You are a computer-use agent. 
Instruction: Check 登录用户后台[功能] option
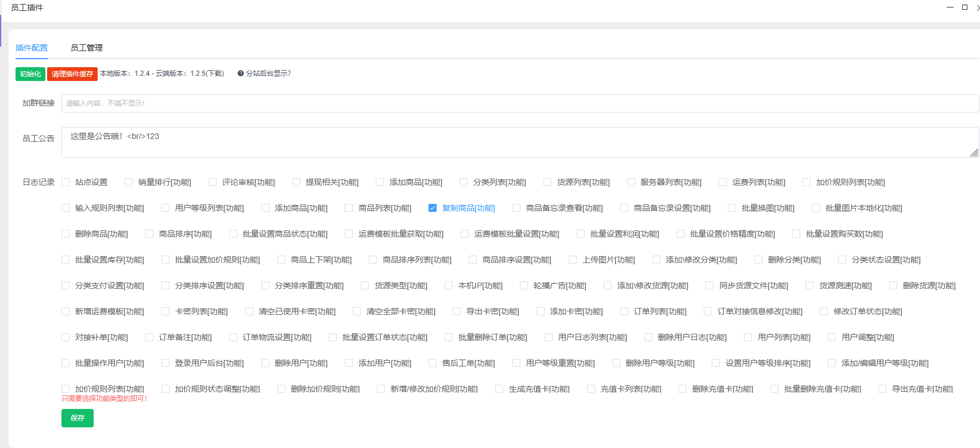pyautogui.click(x=165, y=363)
